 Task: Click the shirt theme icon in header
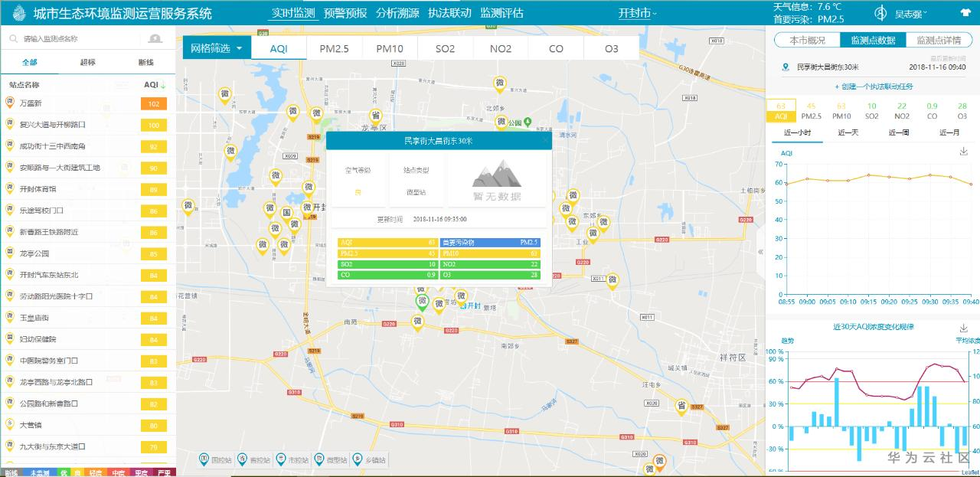[965, 13]
